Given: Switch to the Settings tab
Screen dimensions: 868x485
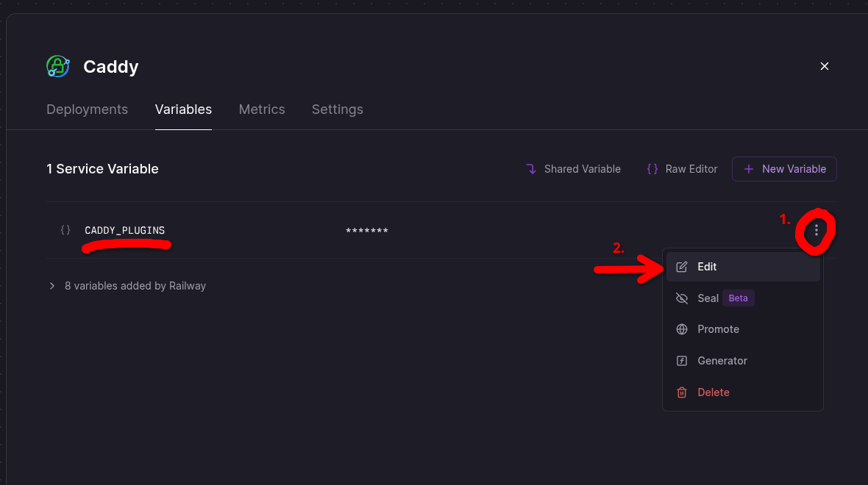Looking at the screenshot, I should pos(337,109).
